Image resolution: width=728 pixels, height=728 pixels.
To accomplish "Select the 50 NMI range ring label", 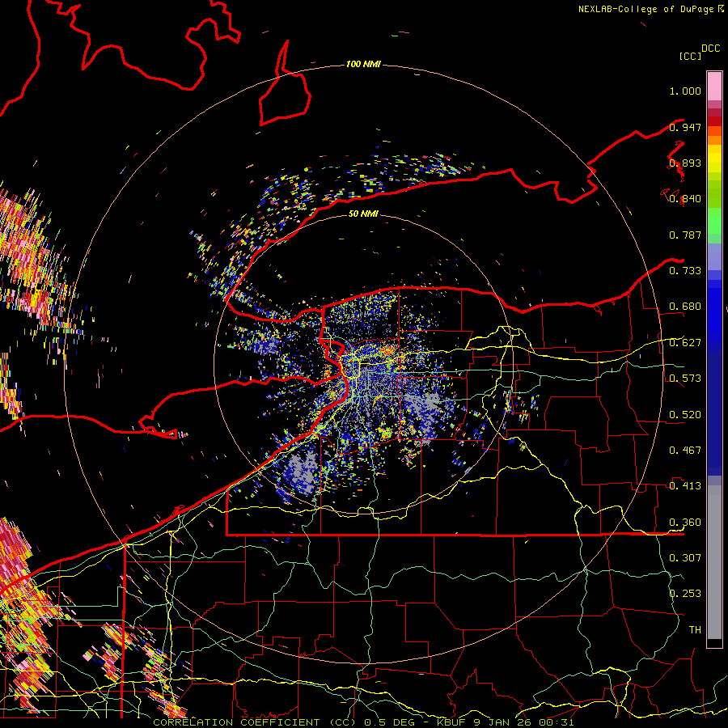I will click(363, 214).
